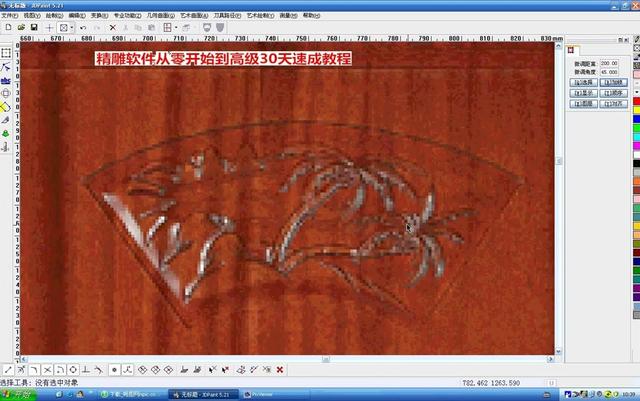640x401 pixels.
Task: Click the New file icon
Action: [7, 27]
